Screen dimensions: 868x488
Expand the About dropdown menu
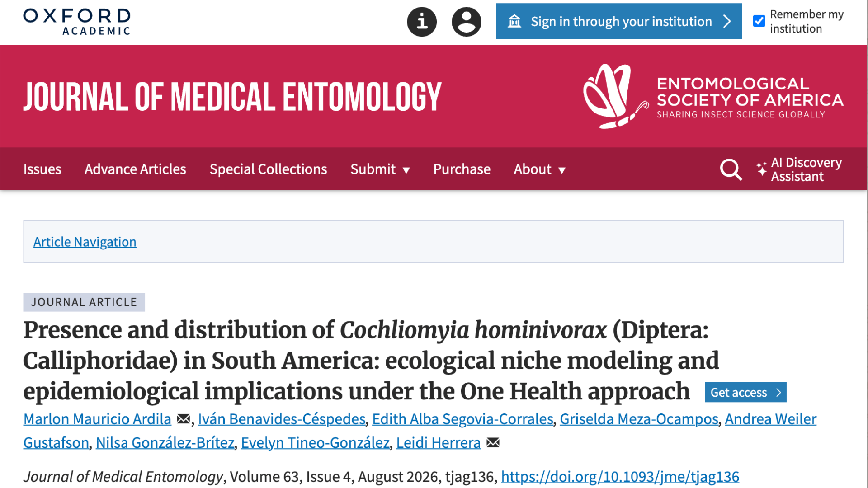[x=540, y=169]
